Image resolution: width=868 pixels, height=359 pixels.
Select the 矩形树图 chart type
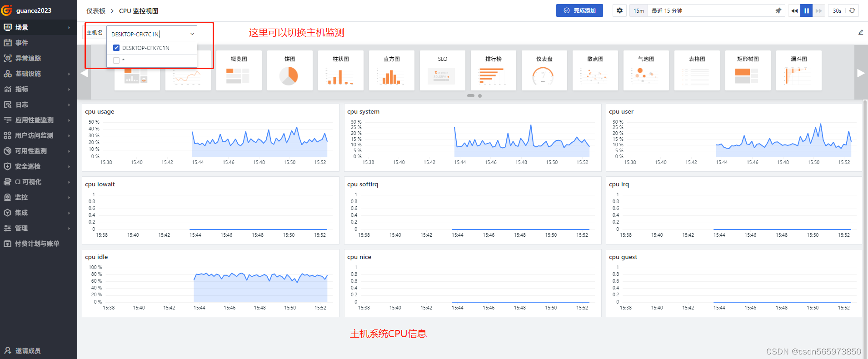tap(748, 70)
